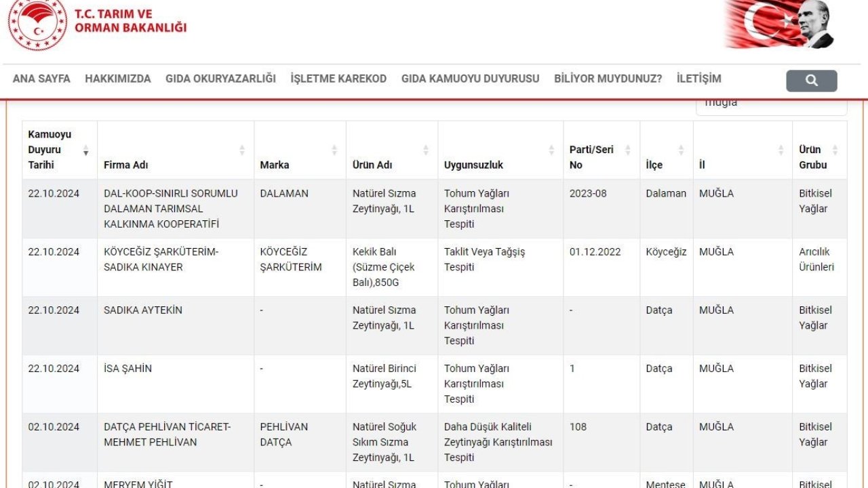This screenshot has height=488, width=868.
Task: Select the 02.10.2024 date in Pehlivan row
Action: [60, 442]
